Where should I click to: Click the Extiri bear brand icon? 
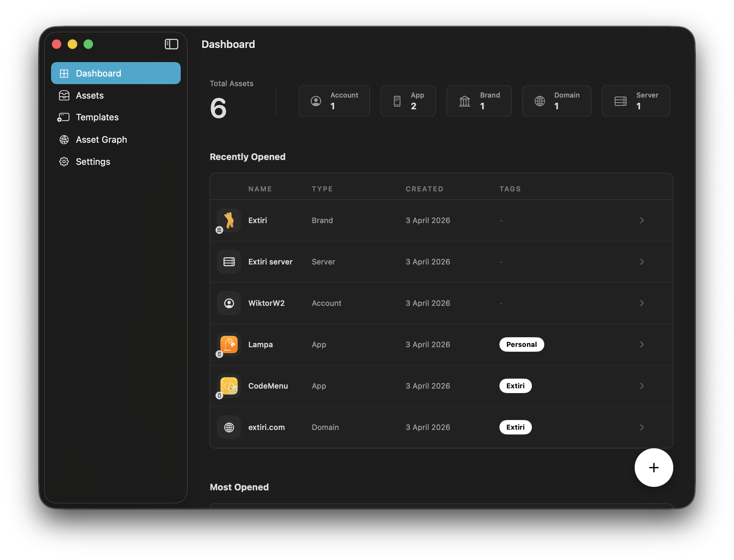(x=229, y=220)
